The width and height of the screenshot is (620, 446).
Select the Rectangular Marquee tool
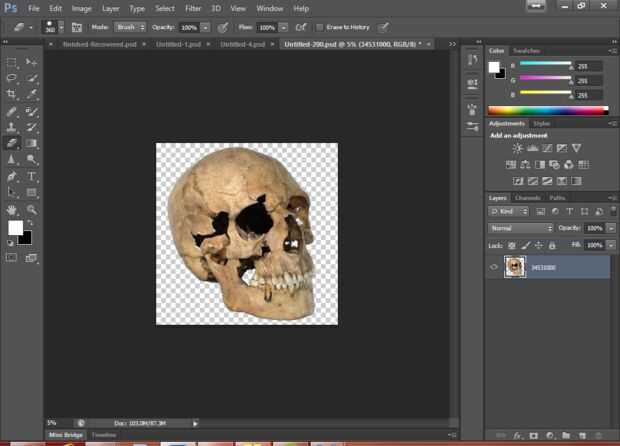[12, 62]
